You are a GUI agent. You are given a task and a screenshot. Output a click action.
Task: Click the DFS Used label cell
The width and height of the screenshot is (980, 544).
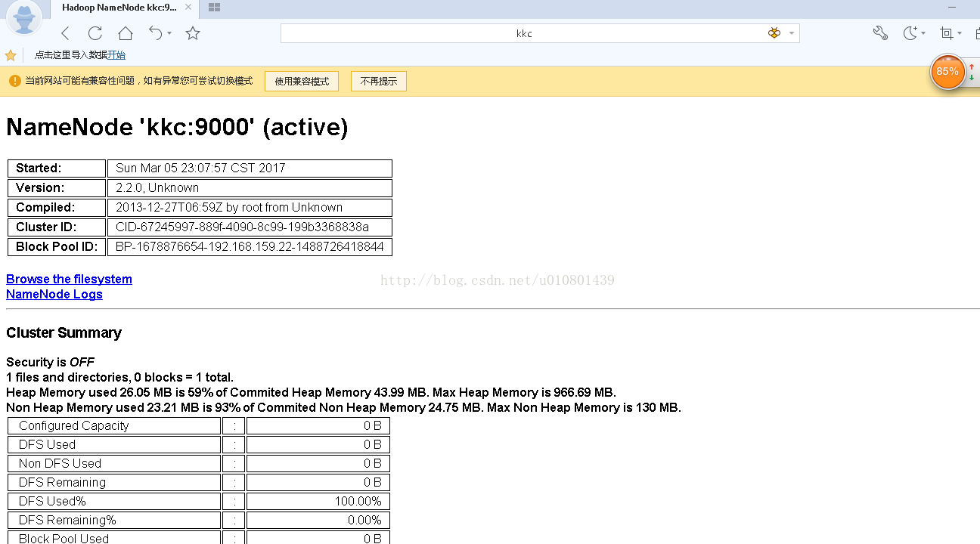click(x=114, y=444)
